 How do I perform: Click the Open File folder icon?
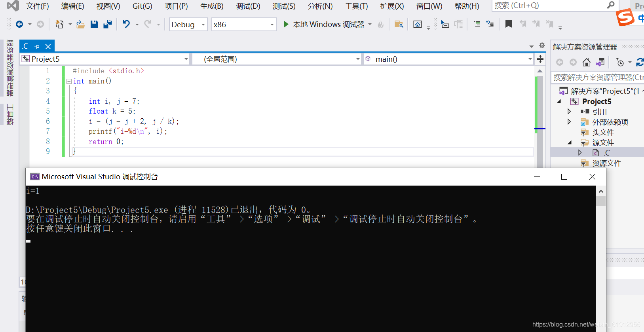tap(80, 25)
